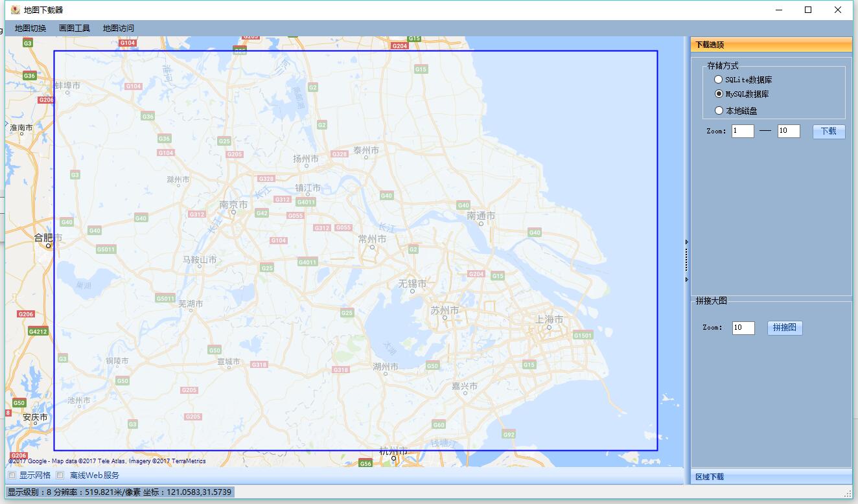Select the MySQL数据库 storage option
This screenshot has height=504, width=858.
tap(742, 94)
